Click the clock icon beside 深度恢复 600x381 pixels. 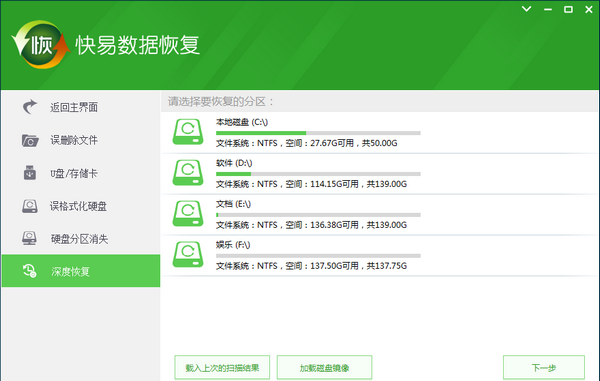pos(29,270)
